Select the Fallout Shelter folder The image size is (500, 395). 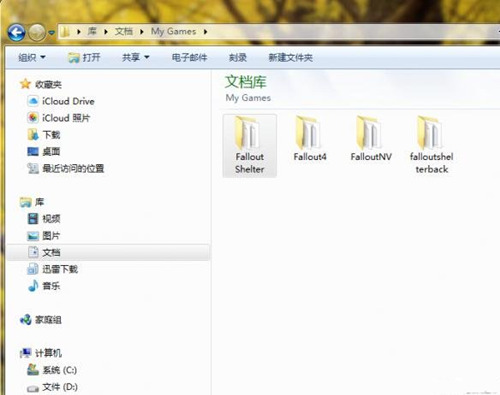pyautogui.click(x=250, y=146)
